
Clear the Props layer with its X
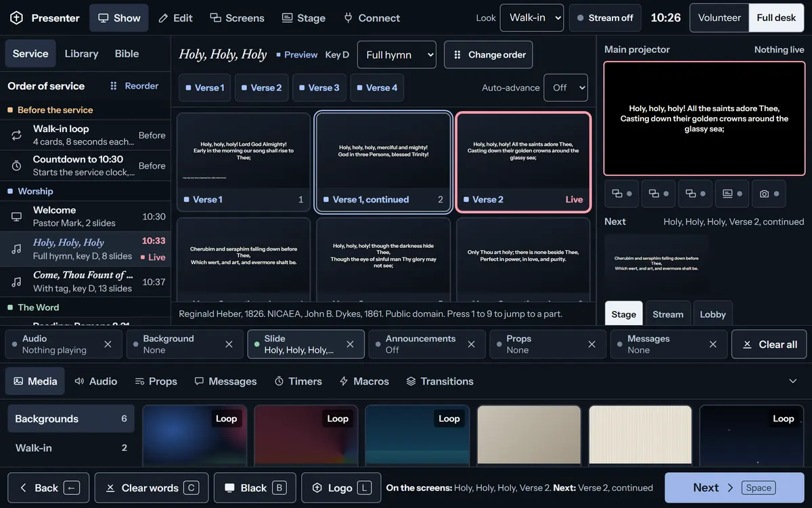click(592, 344)
